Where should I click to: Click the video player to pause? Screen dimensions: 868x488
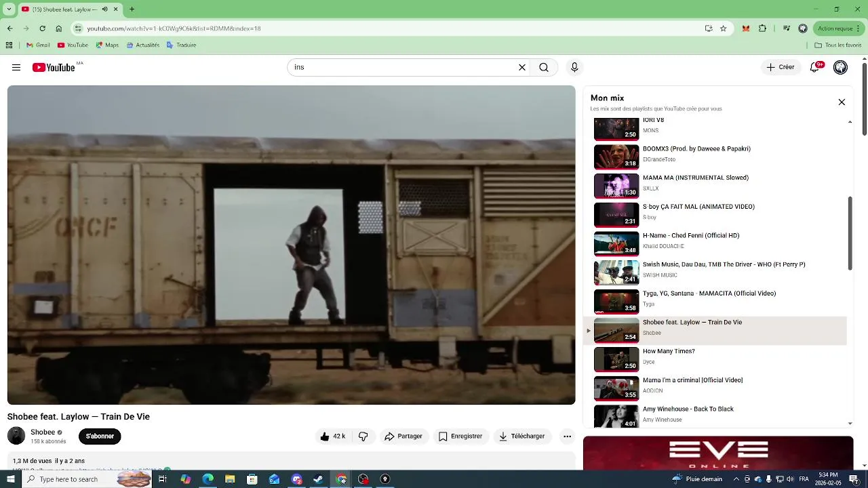[291, 245]
